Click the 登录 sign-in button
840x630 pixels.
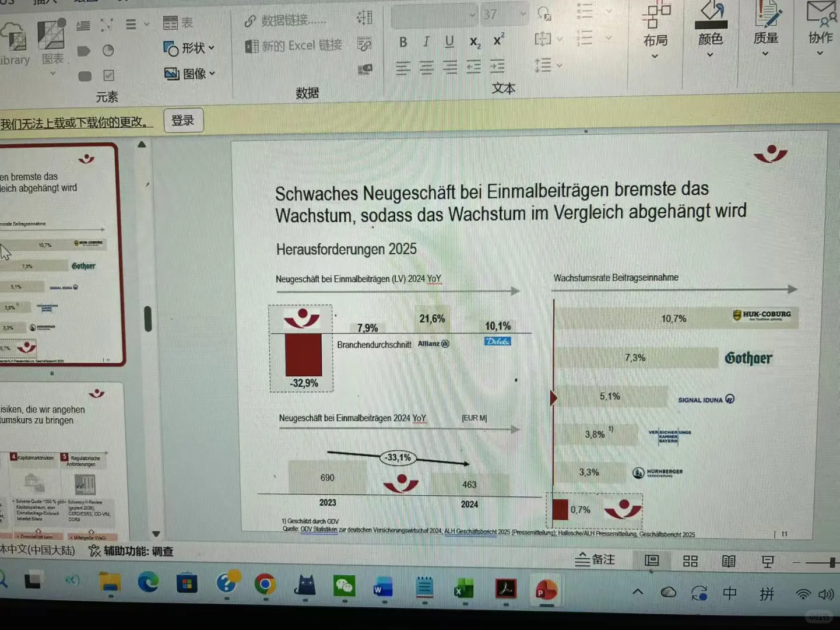183,120
